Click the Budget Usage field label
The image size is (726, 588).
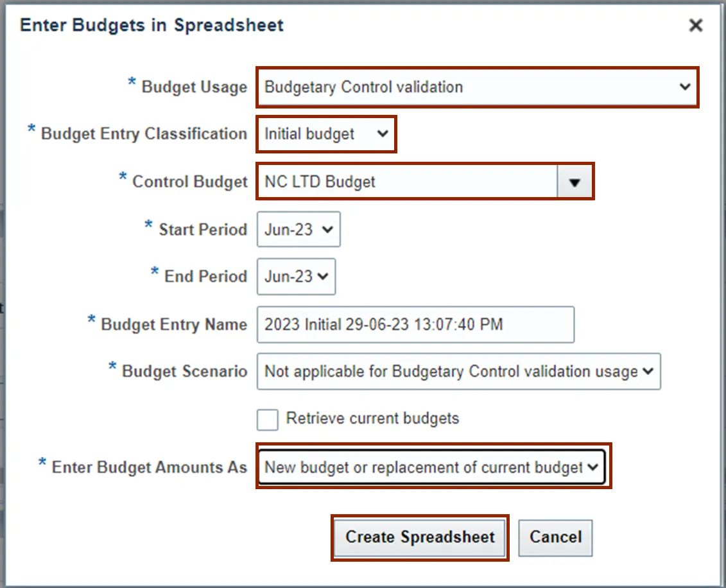coord(194,87)
